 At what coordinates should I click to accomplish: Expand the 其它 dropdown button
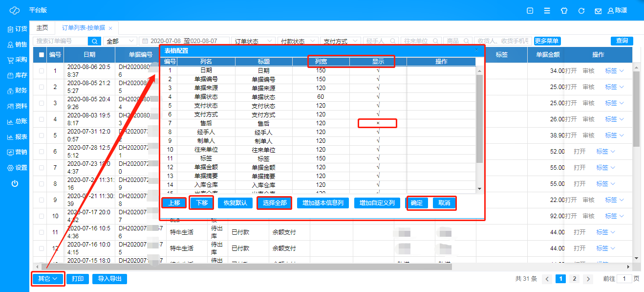(48, 279)
